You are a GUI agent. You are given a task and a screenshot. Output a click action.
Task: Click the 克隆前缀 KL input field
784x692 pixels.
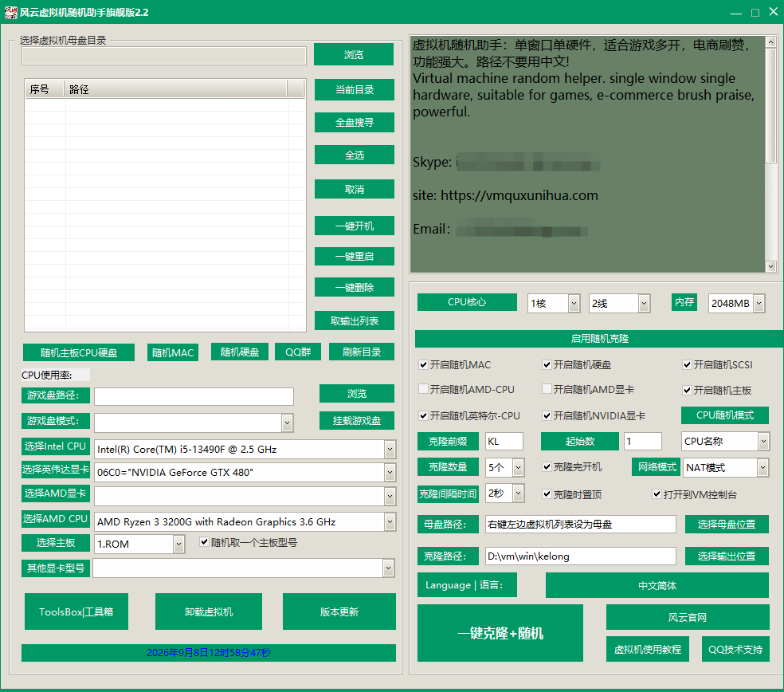504,442
